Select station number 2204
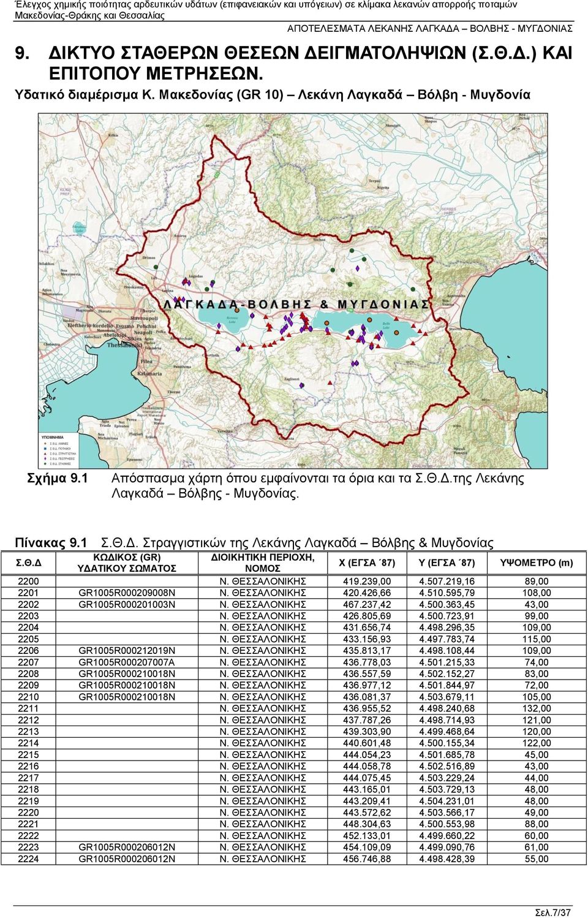The width and height of the screenshot is (588, 918). point(28,628)
